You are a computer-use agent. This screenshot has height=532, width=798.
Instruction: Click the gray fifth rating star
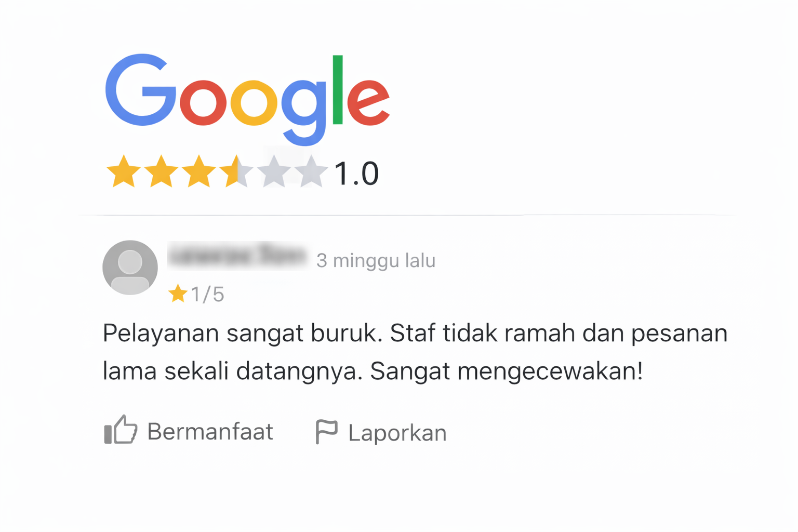(274, 171)
